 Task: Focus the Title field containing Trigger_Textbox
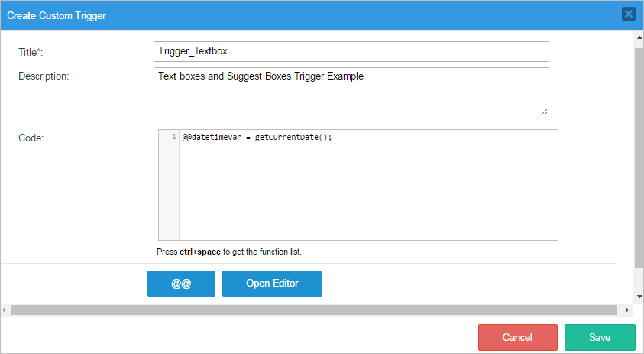click(x=351, y=51)
